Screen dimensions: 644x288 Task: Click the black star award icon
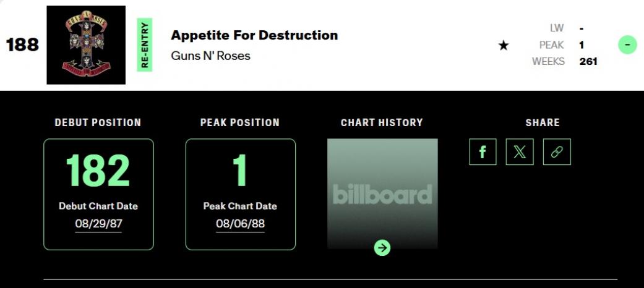tap(504, 45)
